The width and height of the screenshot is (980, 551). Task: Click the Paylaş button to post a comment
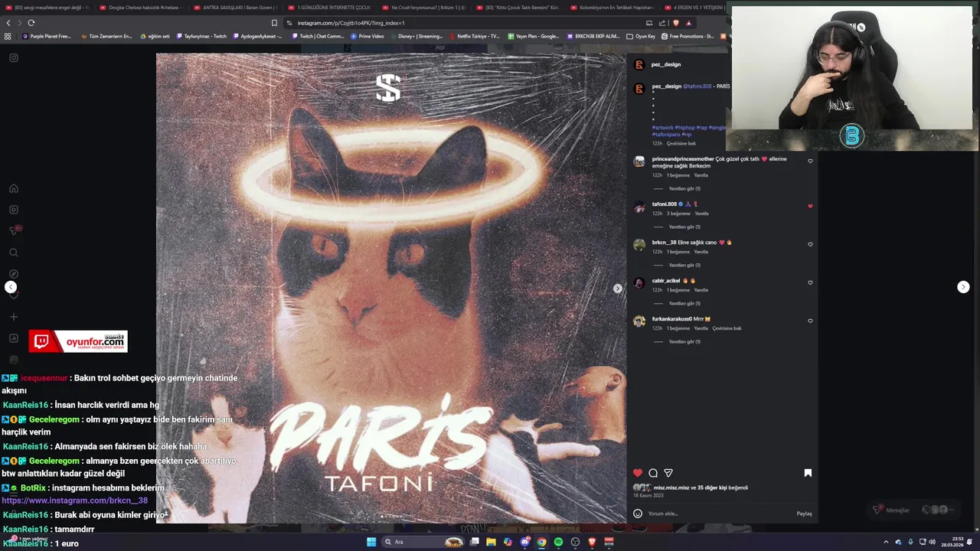[x=804, y=514]
